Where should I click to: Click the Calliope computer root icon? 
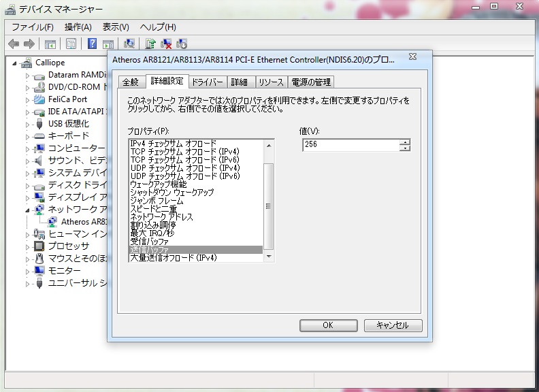click(26, 63)
